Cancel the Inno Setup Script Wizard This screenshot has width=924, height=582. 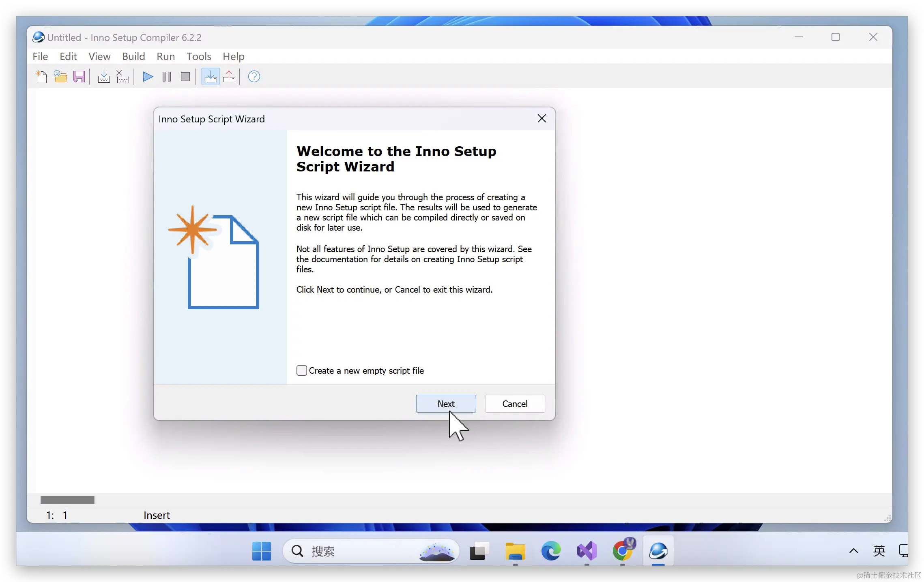click(515, 404)
